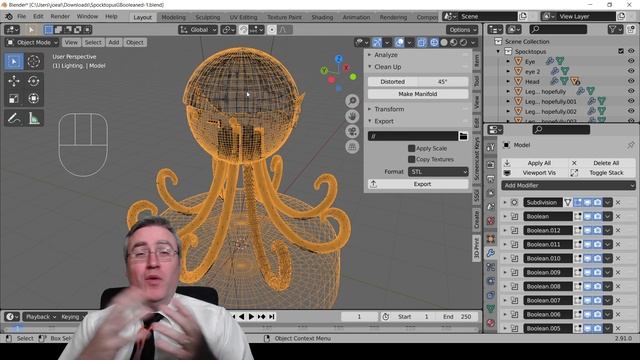
Task: Click the export path input field
Action: pos(413,136)
